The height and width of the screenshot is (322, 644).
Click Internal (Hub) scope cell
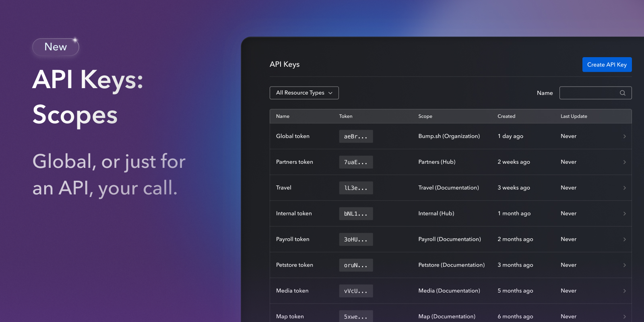tap(436, 213)
